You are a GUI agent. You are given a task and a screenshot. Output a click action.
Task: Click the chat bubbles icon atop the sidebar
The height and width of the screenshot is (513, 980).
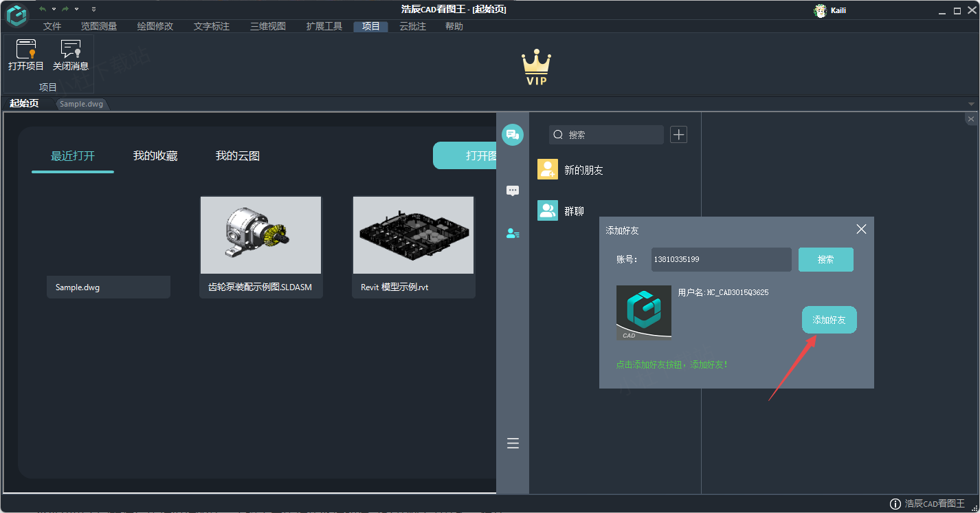513,135
